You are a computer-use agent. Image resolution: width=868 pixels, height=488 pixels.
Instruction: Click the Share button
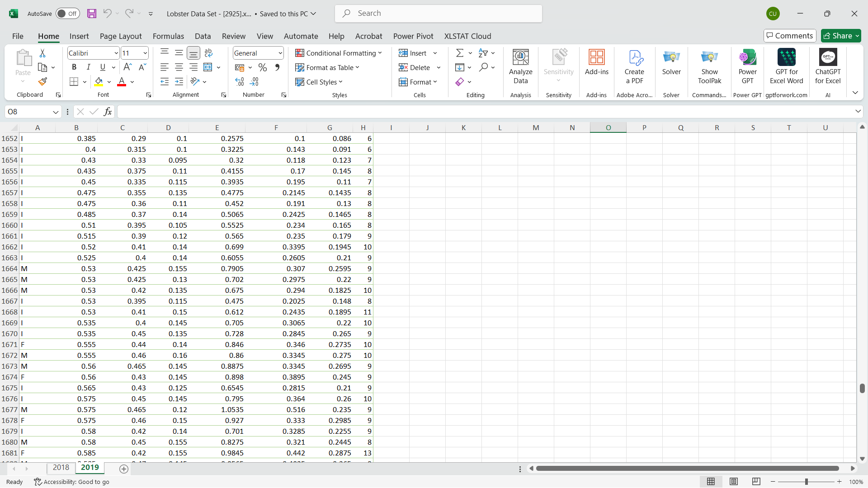pyautogui.click(x=840, y=36)
